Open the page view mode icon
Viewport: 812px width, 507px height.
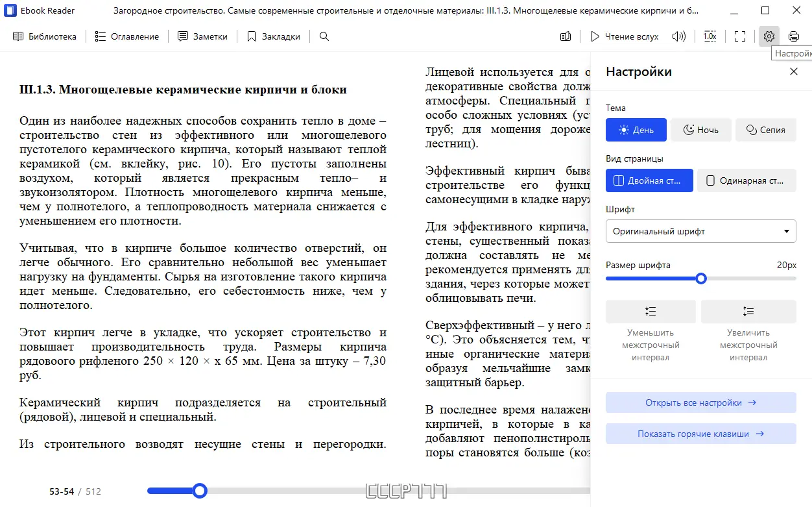565,36
